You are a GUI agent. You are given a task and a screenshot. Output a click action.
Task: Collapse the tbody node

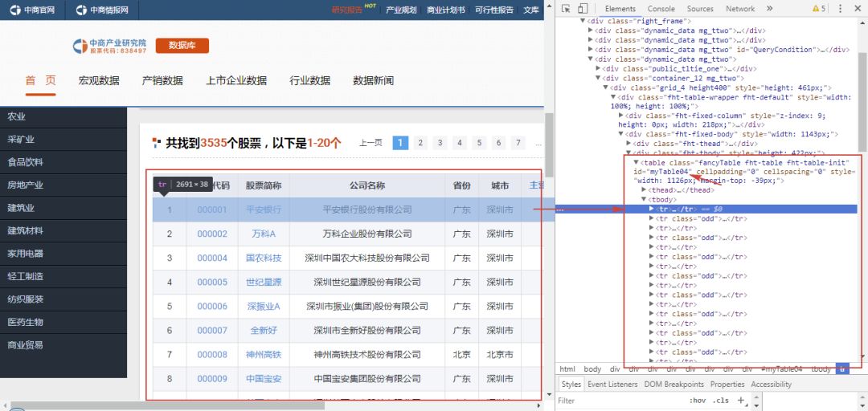point(644,199)
